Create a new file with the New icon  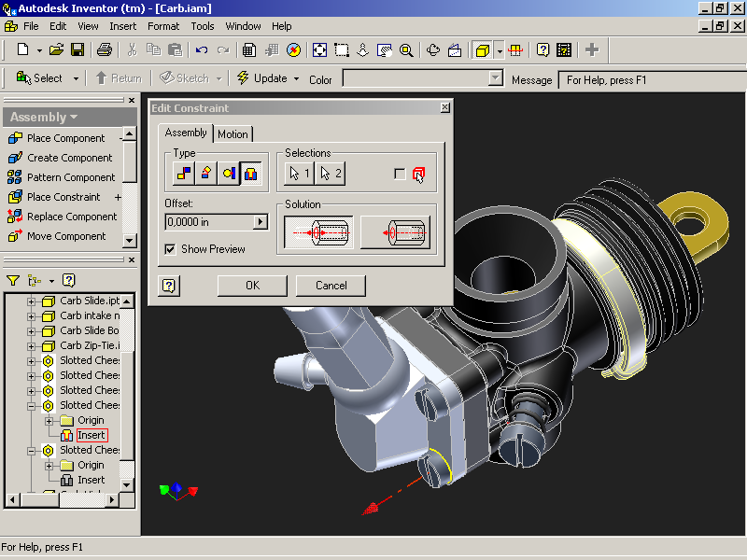(x=22, y=49)
